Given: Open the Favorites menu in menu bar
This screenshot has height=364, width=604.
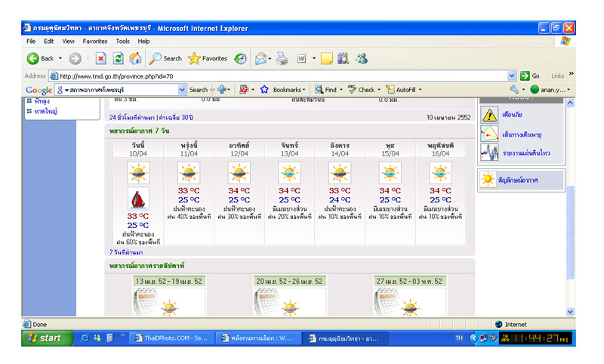Looking at the screenshot, I should click(95, 41).
